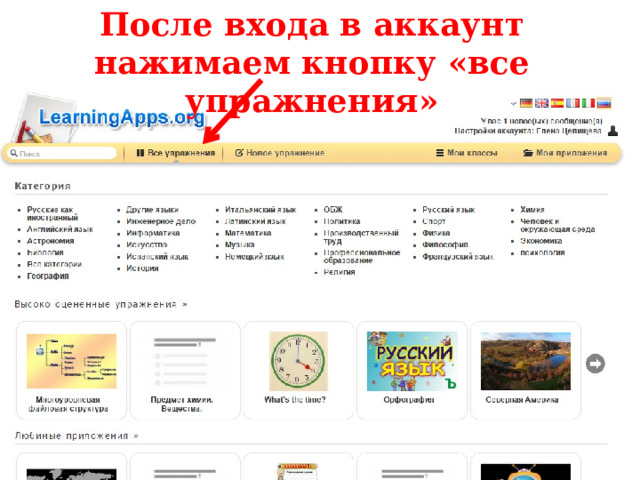Open Любимые приложения section link
Viewport: 640px width, 480px height.
pos(76,436)
